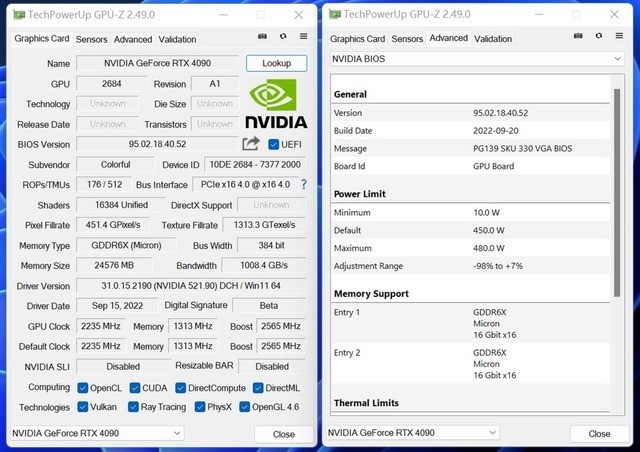This screenshot has height=452, width=640.
Task: Toggle the OpenCL checkbox
Action: (x=82, y=387)
